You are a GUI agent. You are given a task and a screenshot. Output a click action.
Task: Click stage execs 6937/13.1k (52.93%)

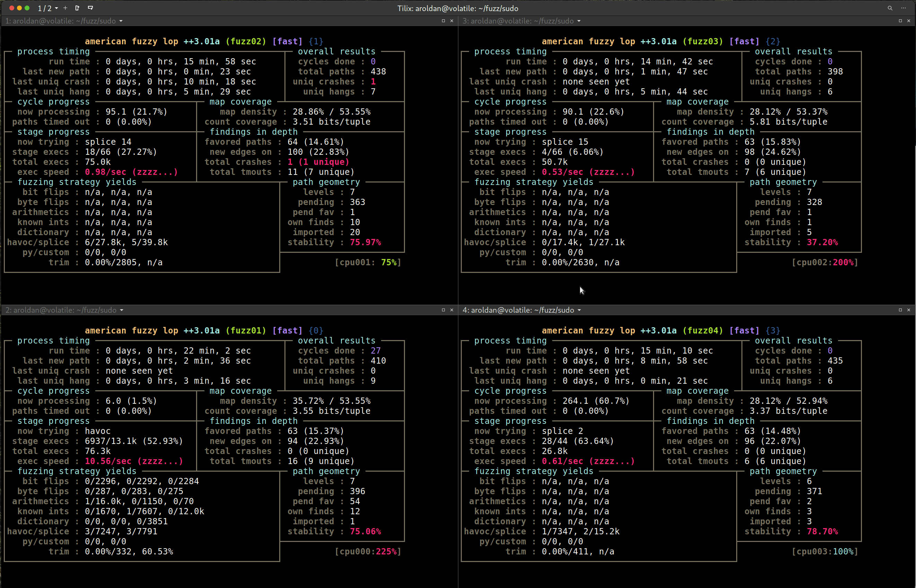[134, 441]
